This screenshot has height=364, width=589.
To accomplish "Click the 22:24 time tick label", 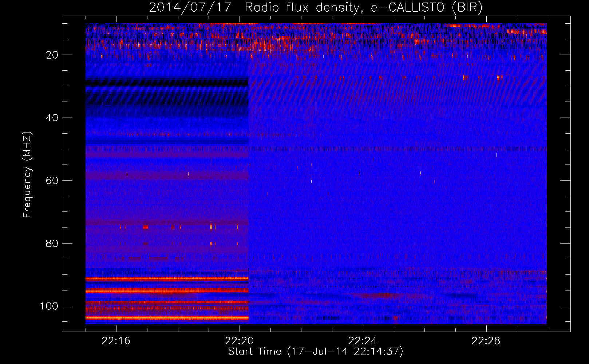I will point(363,341).
